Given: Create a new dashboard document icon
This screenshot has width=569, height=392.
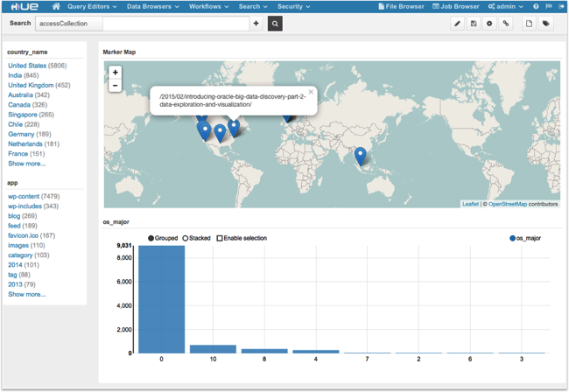Looking at the screenshot, I should (x=529, y=24).
